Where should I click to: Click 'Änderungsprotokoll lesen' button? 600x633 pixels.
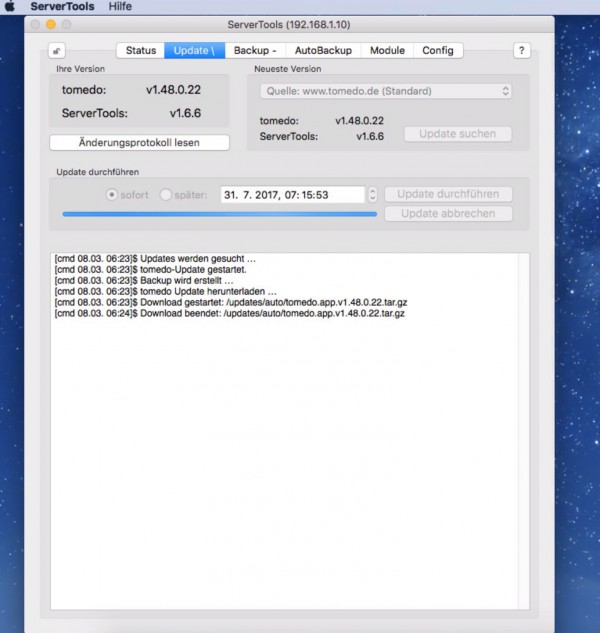(139, 143)
